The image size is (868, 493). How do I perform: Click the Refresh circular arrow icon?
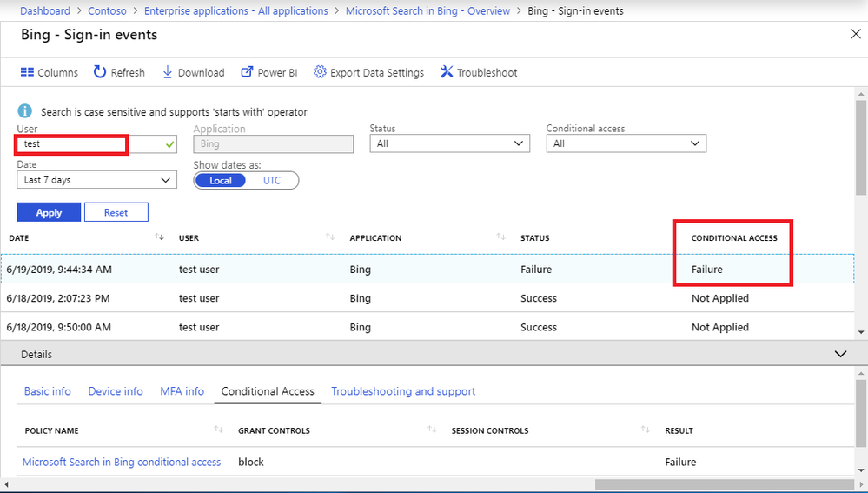pyautogui.click(x=100, y=72)
